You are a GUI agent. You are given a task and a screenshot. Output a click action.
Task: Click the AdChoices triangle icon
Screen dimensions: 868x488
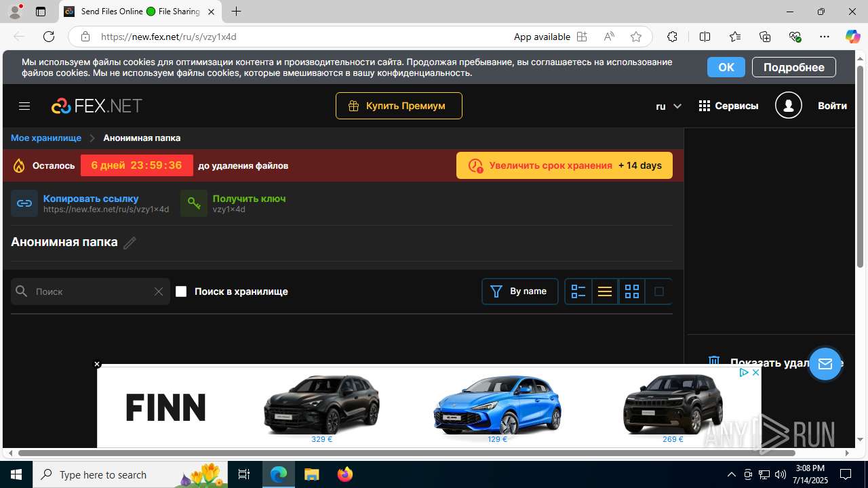coord(744,373)
